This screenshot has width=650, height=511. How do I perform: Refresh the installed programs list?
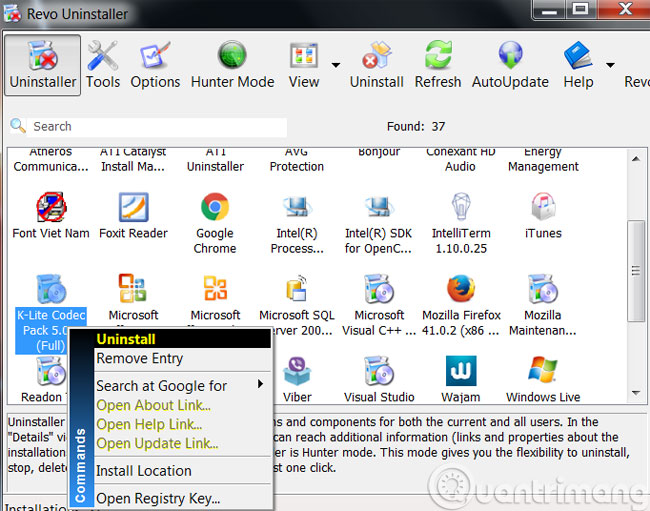(x=438, y=65)
